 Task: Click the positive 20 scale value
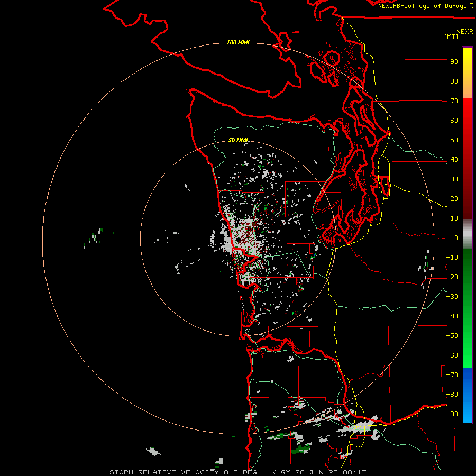tap(454, 199)
